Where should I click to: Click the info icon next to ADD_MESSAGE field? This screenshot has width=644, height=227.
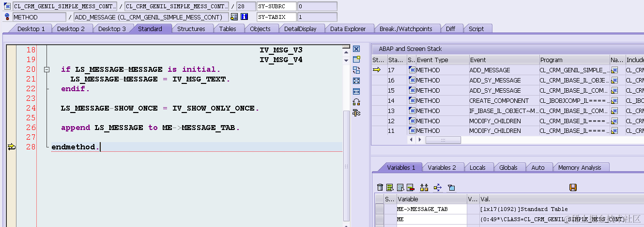click(244, 17)
